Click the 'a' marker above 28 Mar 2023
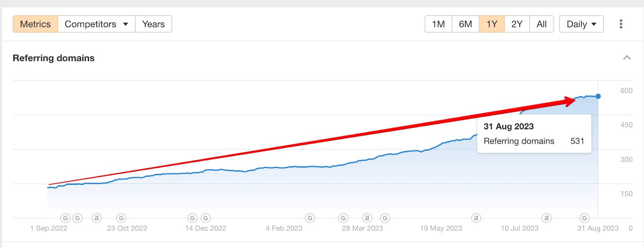The image size is (644, 248). 367,218
